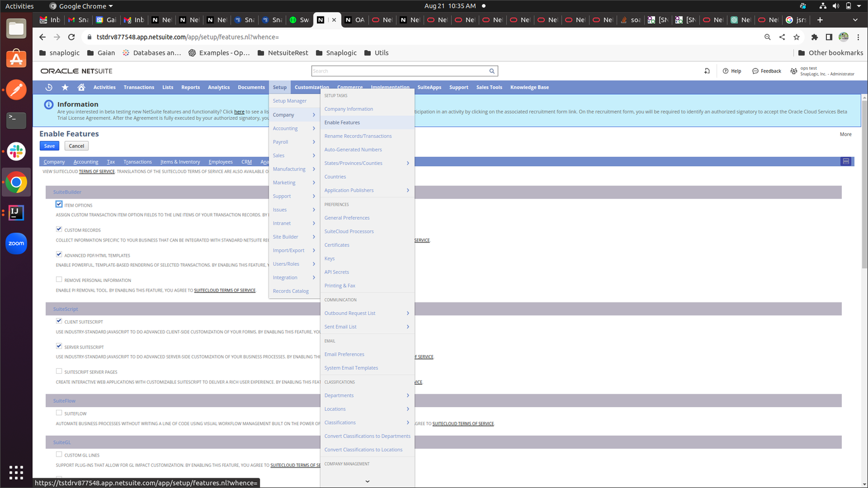Click the down chevron at bottom of Setup menu
Image resolution: width=868 pixels, height=488 pixels.
tap(367, 481)
